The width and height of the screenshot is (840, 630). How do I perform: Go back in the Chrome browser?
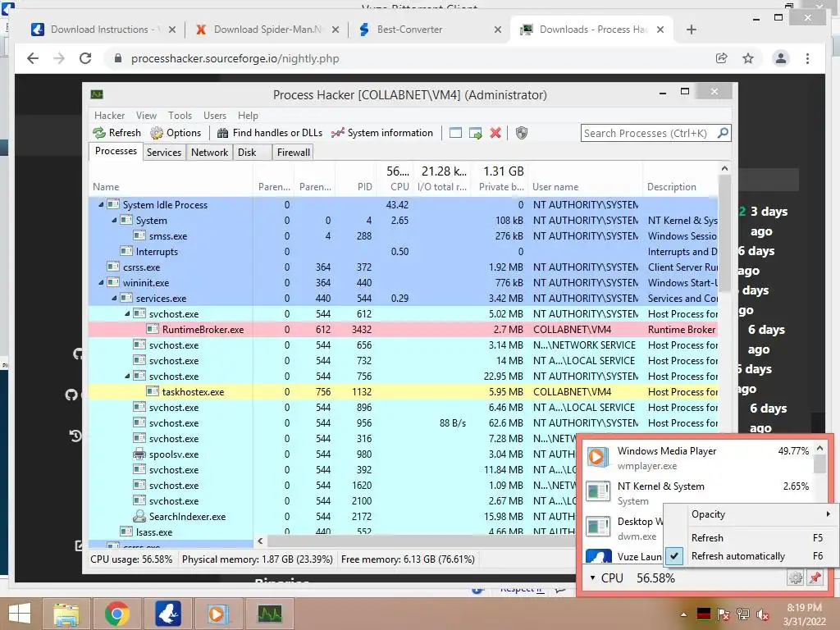click(33, 58)
